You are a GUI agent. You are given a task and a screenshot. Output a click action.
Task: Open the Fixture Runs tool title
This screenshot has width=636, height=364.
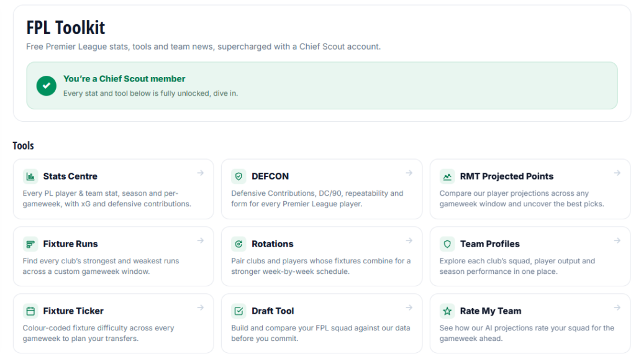[71, 244]
